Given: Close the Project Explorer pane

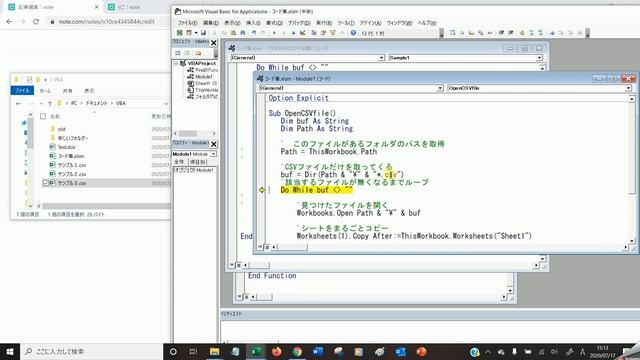Looking at the screenshot, I should pyautogui.click(x=213, y=43).
